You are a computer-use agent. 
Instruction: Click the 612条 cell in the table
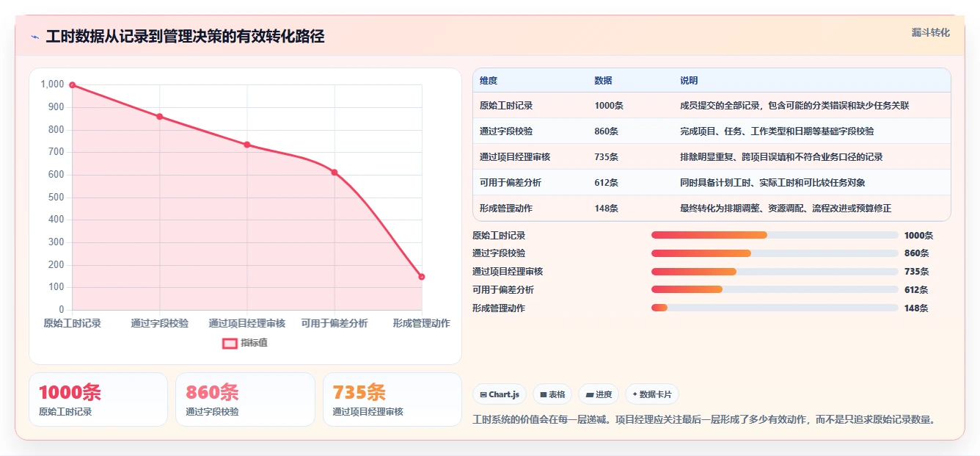[x=607, y=183]
